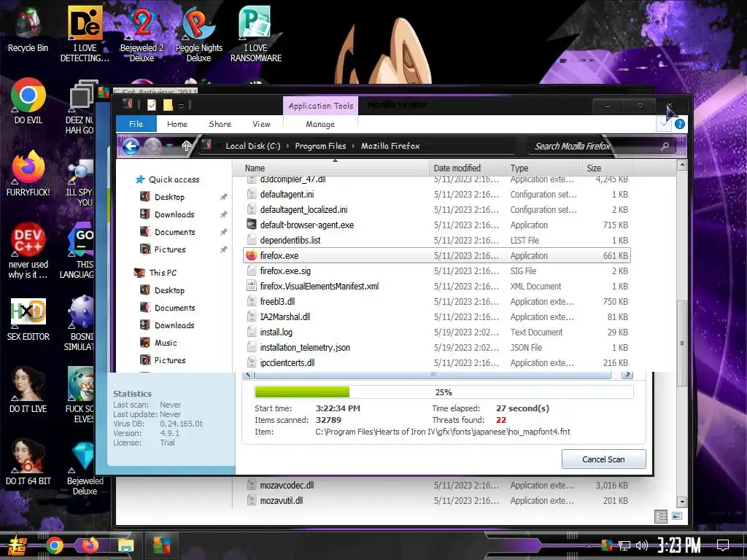Screen dimensions: 747x560
Task: Open Music under This PC
Action: point(158,343)
